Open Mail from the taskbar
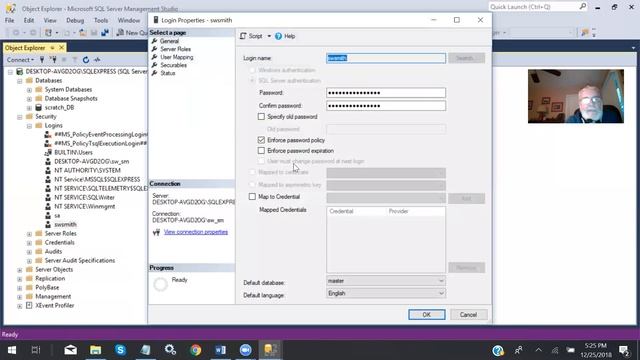Viewport: 640px width, 360px height. tap(71, 350)
